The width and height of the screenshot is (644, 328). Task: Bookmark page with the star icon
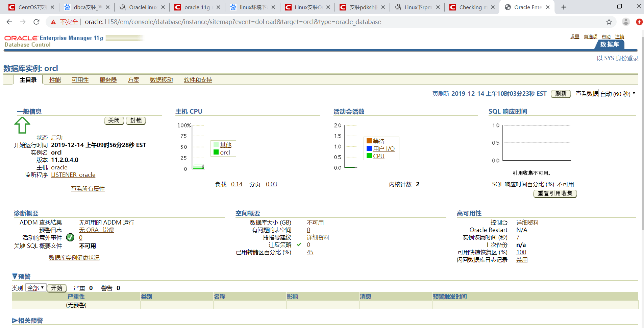tap(609, 22)
